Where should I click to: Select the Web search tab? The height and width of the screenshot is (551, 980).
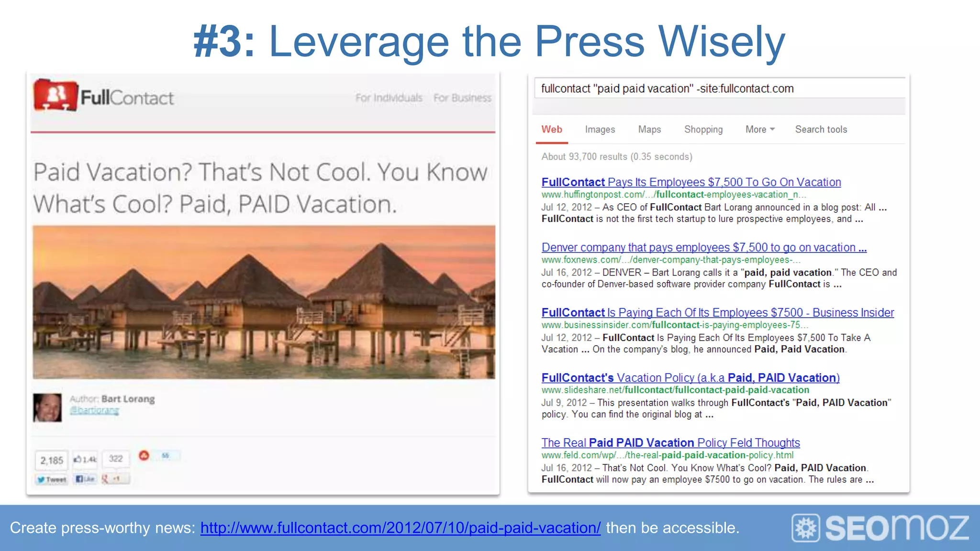(552, 130)
